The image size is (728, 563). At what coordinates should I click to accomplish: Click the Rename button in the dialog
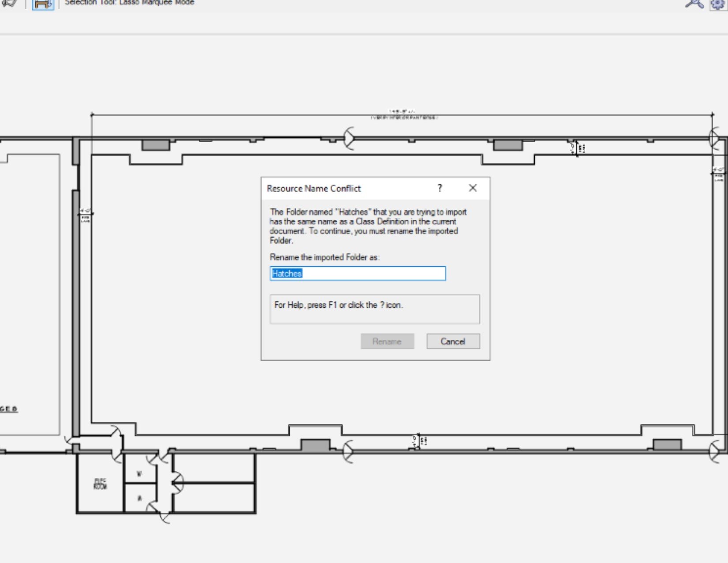pyautogui.click(x=387, y=341)
